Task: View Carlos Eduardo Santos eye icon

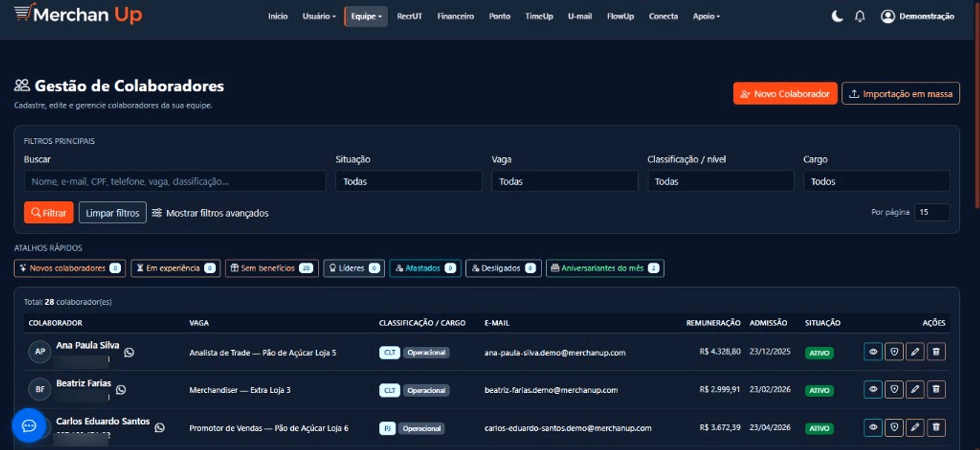Action: pos(873,428)
